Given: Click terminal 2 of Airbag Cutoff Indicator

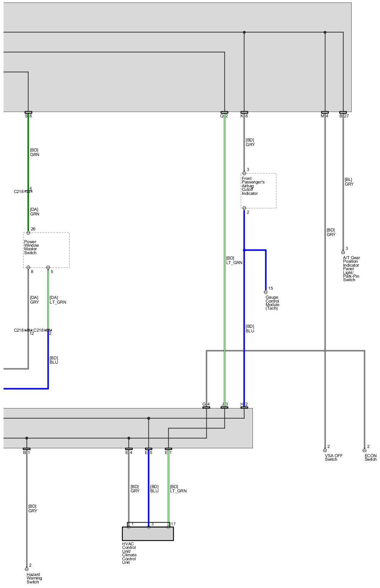Looking at the screenshot, I should tap(244, 208).
